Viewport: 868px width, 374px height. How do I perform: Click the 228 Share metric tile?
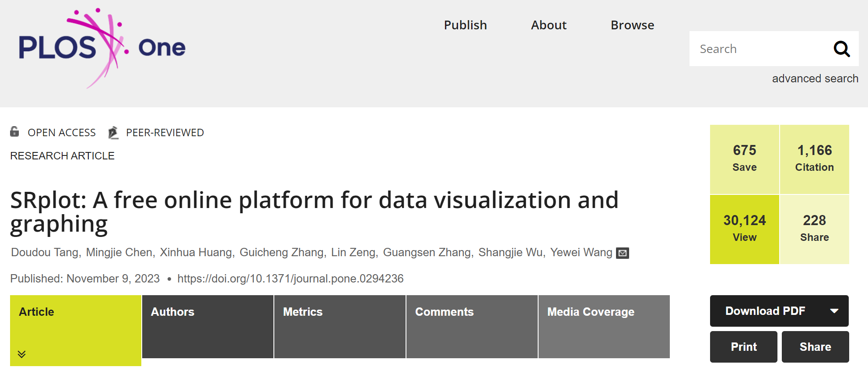click(815, 229)
